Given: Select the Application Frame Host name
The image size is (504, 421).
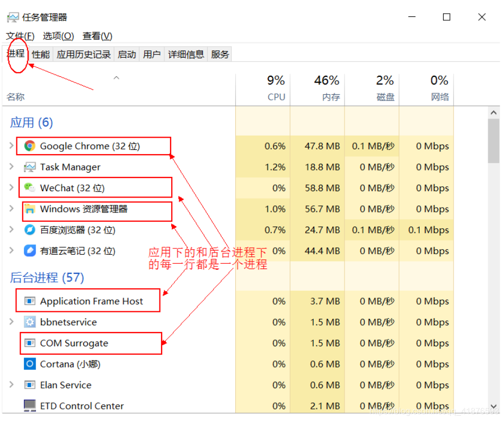Looking at the screenshot, I should [x=91, y=301].
